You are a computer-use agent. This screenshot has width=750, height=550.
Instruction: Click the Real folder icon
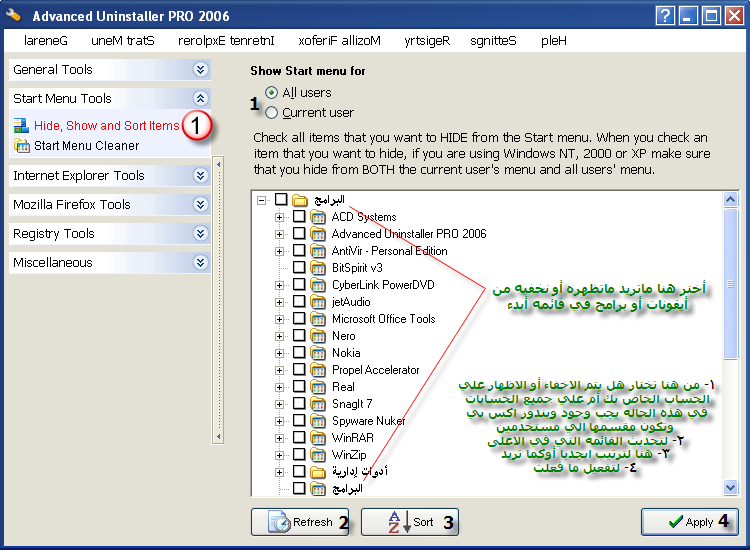click(317, 387)
